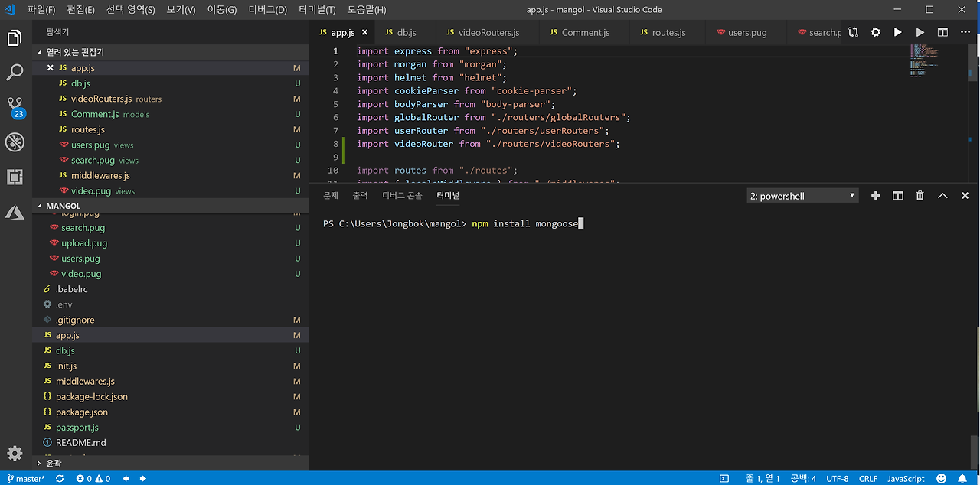Image resolution: width=980 pixels, height=485 pixels.
Task: Click the Split Editor icon in the editor toolbar
Action: [x=942, y=32]
